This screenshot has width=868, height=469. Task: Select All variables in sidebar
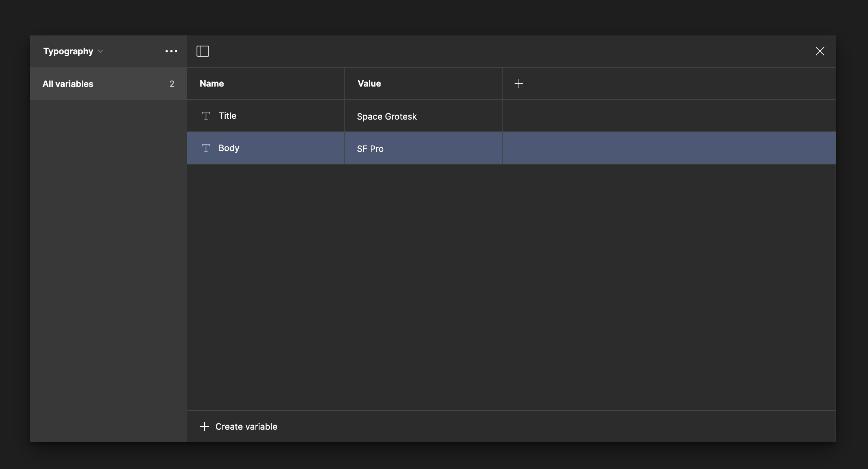pyautogui.click(x=68, y=84)
